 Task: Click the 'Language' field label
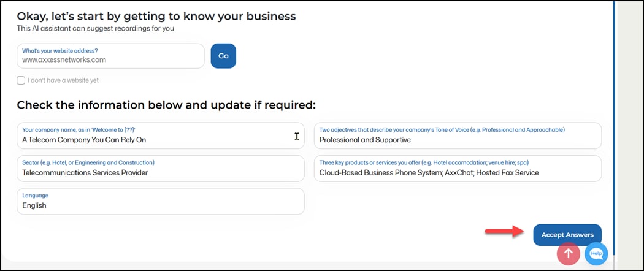[x=35, y=196]
